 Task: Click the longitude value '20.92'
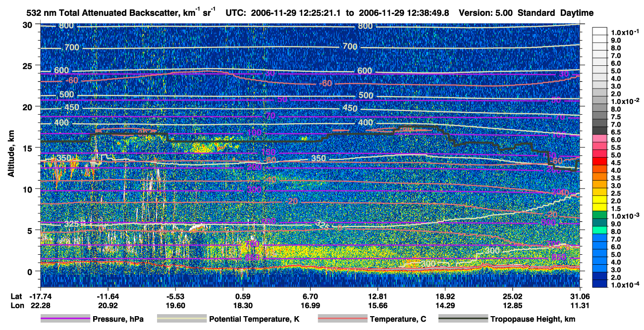pyautogui.click(x=107, y=306)
